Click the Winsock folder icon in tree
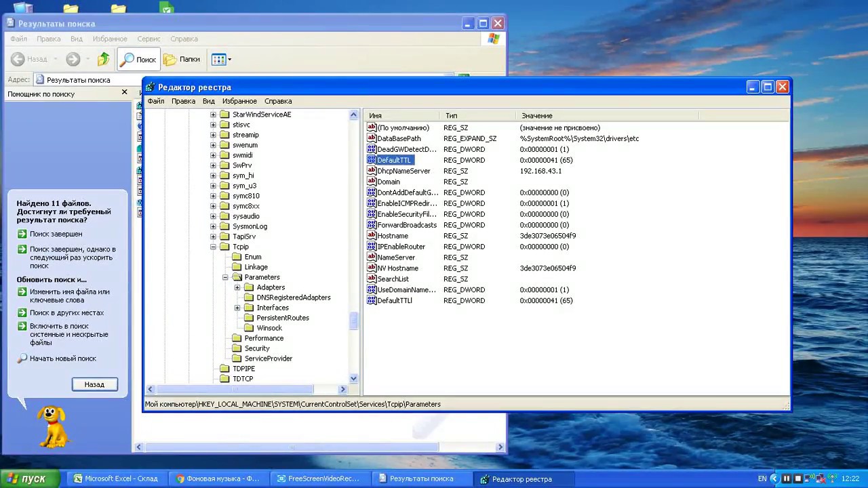The height and width of the screenshot is (488, 868). point(249,328)
